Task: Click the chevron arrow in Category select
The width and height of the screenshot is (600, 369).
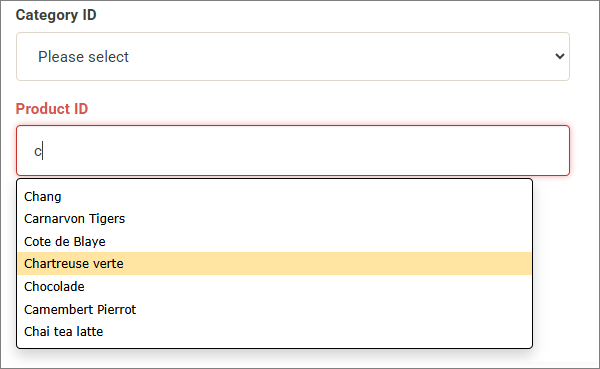Action: point(560,57)
